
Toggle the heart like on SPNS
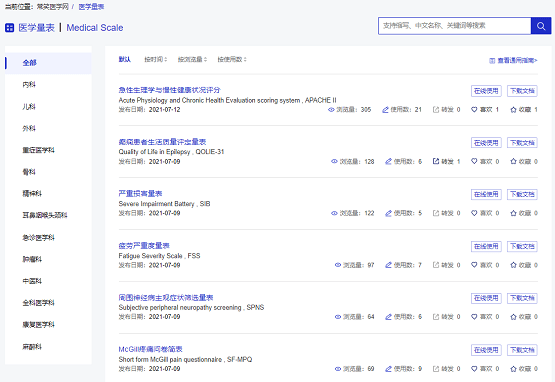click(474, 317)
